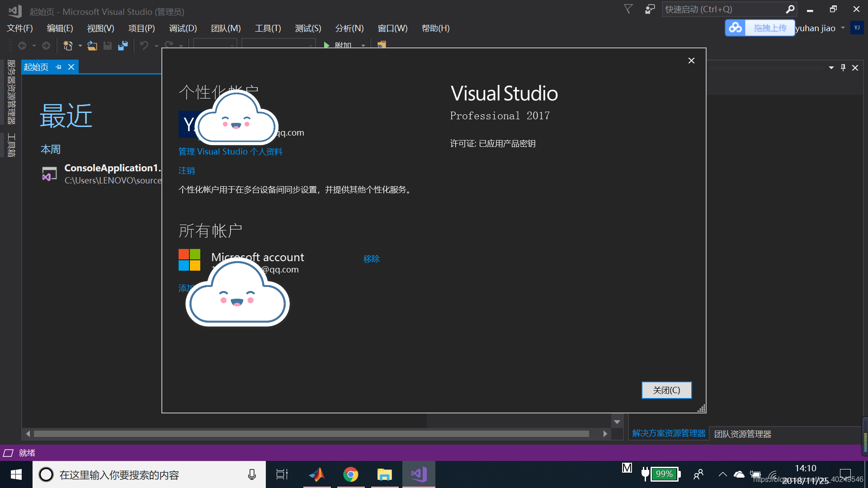Click the notifications flag icon
Image resolution: width=868 pixels, height=488 pixels.
coord(628,9)
